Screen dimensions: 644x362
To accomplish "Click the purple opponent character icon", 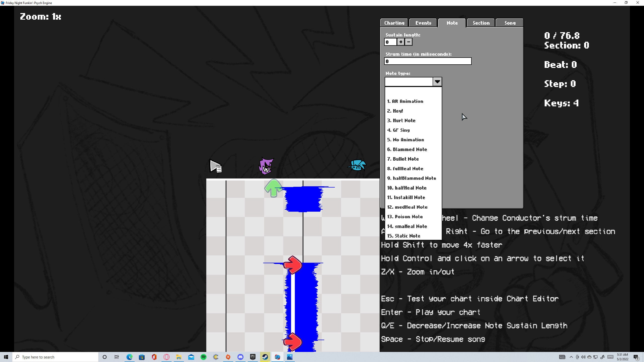I will (266, 166).
